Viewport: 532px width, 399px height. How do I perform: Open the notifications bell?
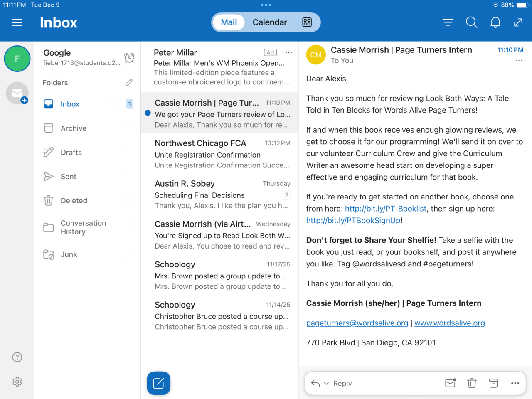tap(495, 22)
